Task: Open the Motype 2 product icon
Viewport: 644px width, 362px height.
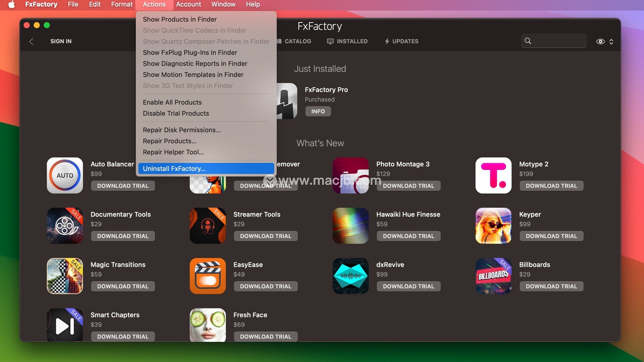Action: [x=493, y=175]
